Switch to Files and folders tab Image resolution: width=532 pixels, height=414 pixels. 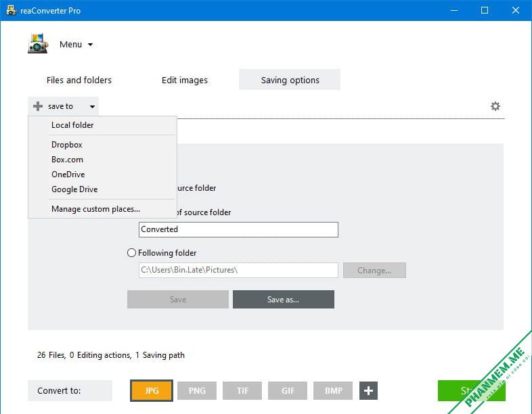click(x=79, y=80)
